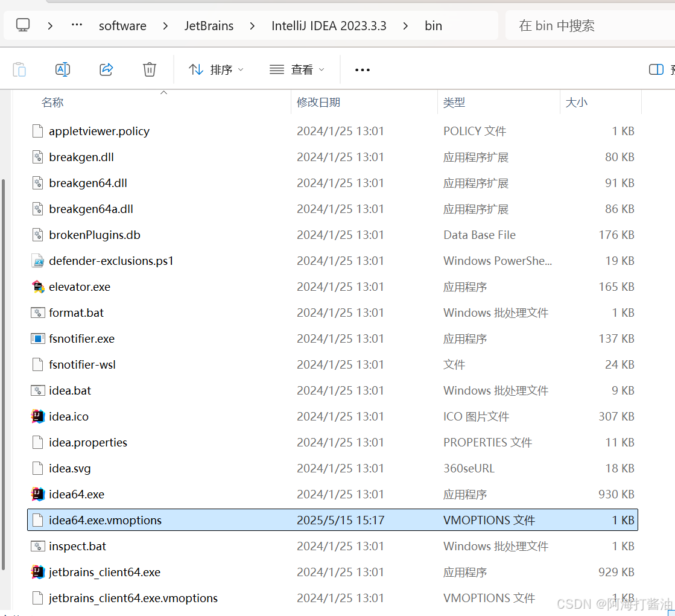This screenshot has width=675, height=616.
Task: Select the brokenPlugins.db file icon
Action: point(38,235)
